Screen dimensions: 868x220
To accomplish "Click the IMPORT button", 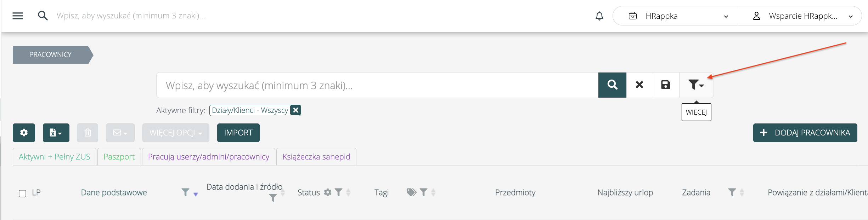I will pyautogui.click(x=238, y=133).
